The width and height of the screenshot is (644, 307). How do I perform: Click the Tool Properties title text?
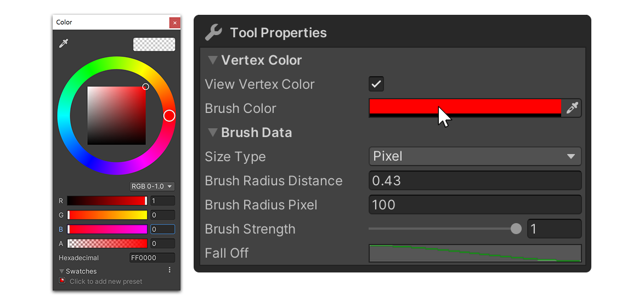coord(279,32)
